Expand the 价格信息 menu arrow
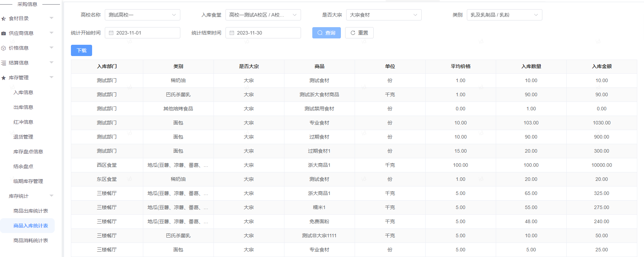 tap(52, 48)
